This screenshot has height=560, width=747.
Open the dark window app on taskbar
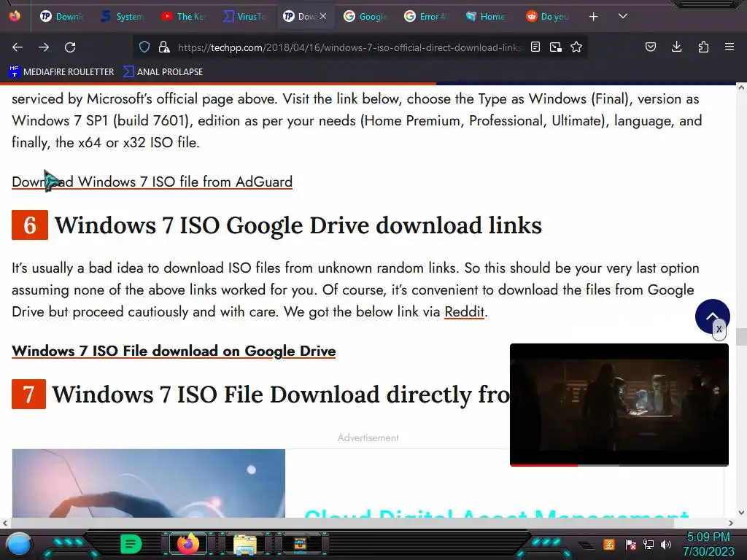click(x=301, y=544)
